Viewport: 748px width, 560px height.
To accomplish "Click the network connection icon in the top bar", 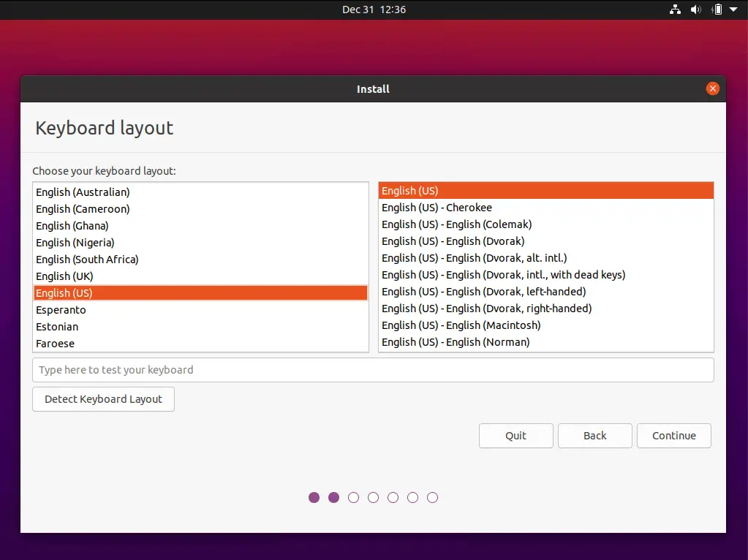I will (675, 10).
